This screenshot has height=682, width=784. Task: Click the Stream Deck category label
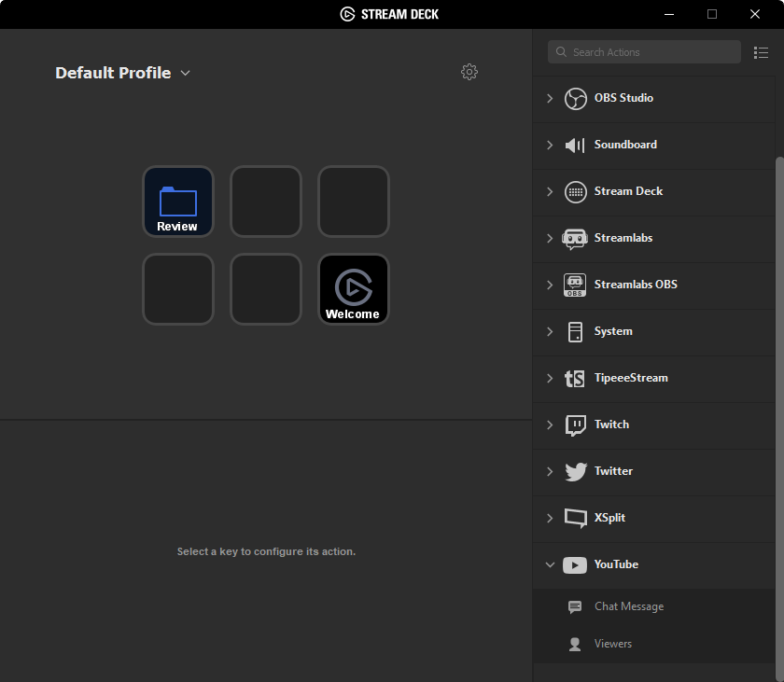point(628,191)
